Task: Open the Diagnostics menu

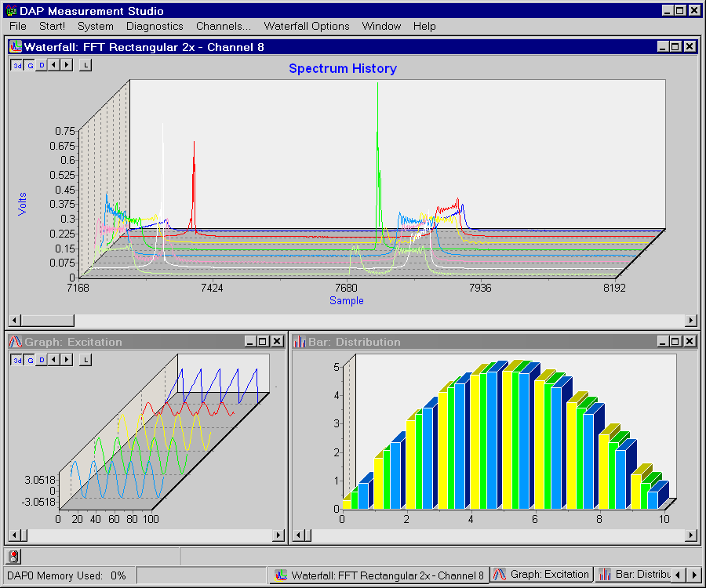Action: [x=155, y=26]
